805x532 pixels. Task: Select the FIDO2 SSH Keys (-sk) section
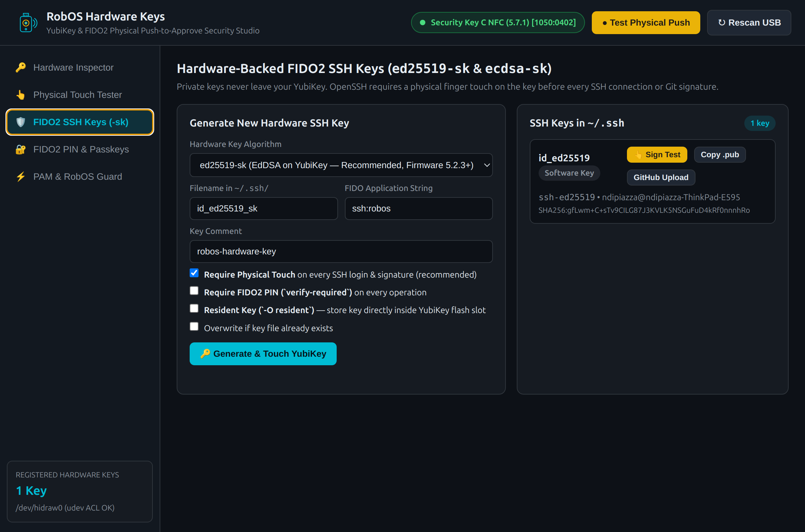click(x=80, y=122)
